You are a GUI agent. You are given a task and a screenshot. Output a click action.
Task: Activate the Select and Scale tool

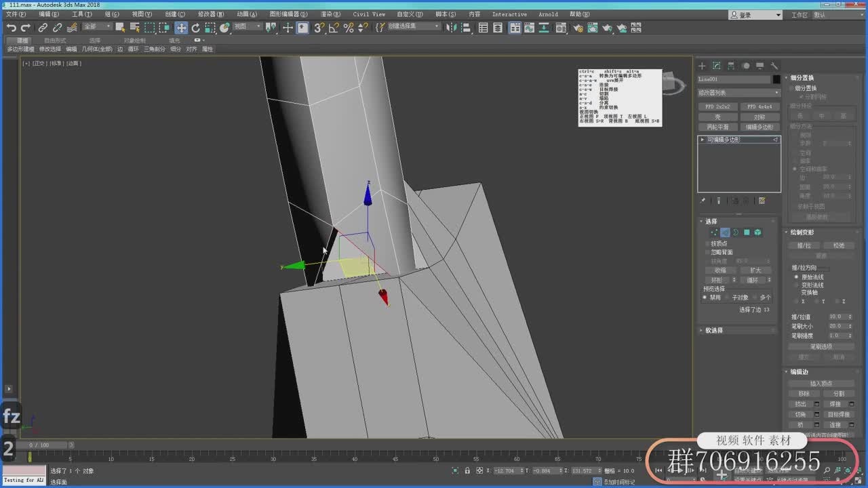(210, 28)
